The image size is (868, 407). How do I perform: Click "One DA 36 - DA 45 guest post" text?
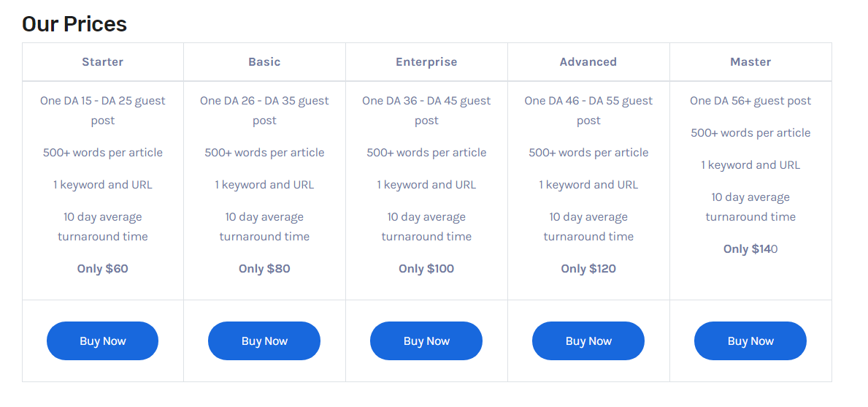click(426, 110)
